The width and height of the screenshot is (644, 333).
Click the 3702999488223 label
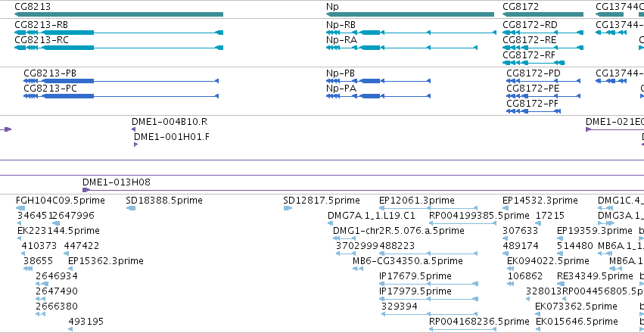coord(375,246)
